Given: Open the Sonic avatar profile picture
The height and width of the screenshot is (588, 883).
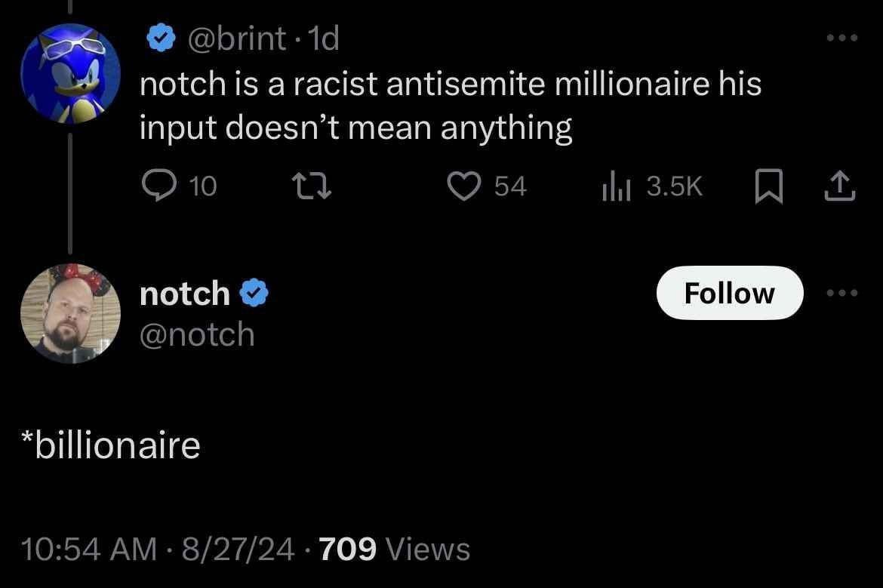Looking at the screenshot, I should 70,73.
